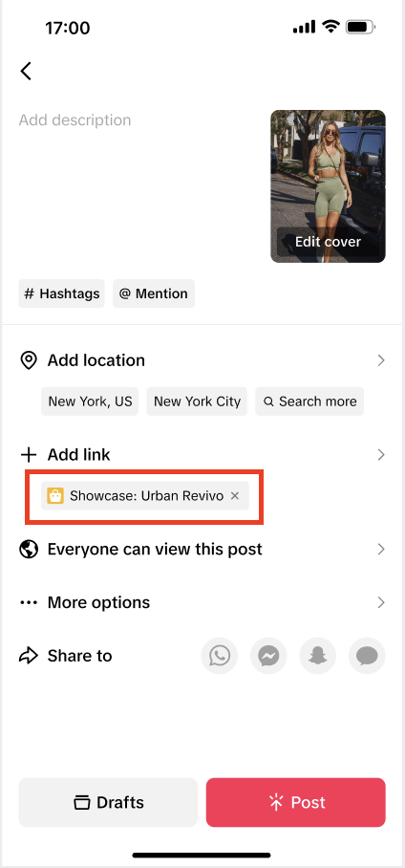This screenshot has height=868, width=405.
Task: Open Everyone can view this post settings
Action: pos(202,549)
